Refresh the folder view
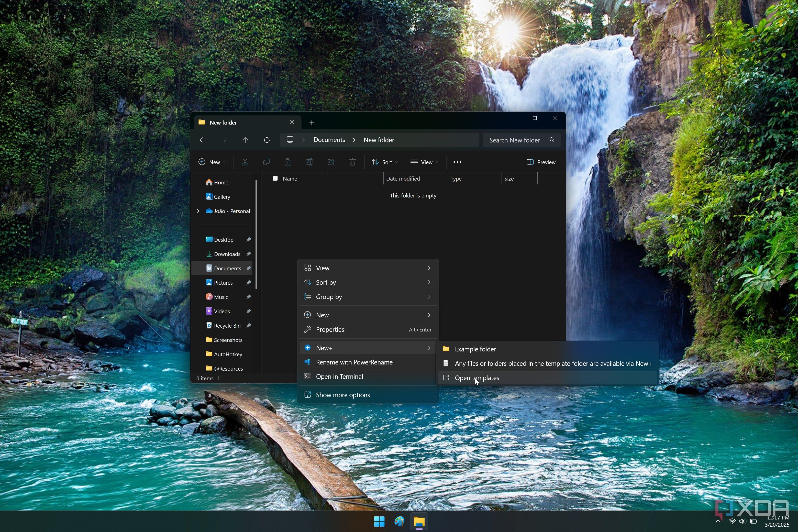Image resolution: width=798 pixels, height=532 pixels. coord(267,140)
